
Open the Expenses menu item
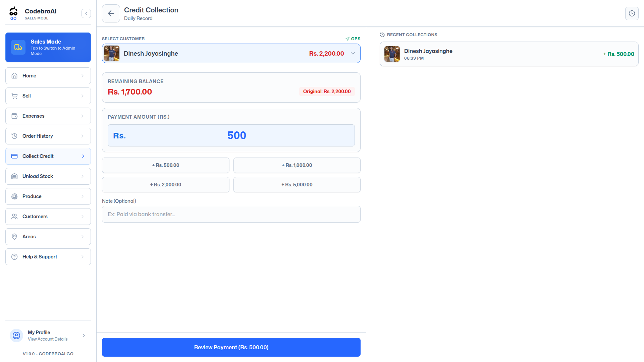point(48,116)
